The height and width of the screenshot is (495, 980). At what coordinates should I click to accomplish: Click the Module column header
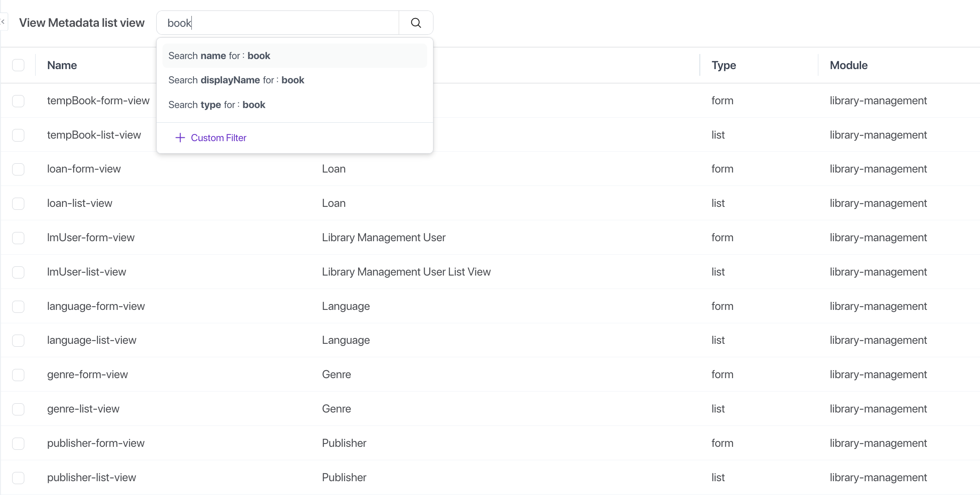[848, 65]
